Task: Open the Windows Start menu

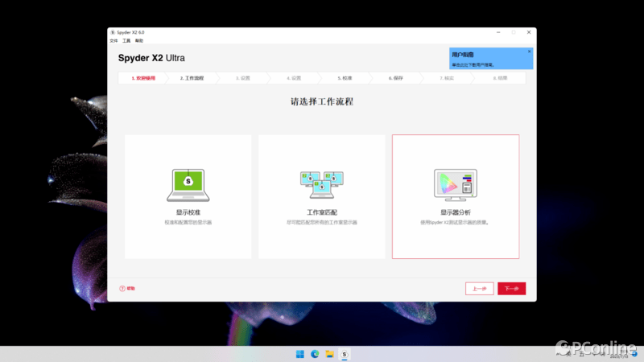Action: click(300, 353)
